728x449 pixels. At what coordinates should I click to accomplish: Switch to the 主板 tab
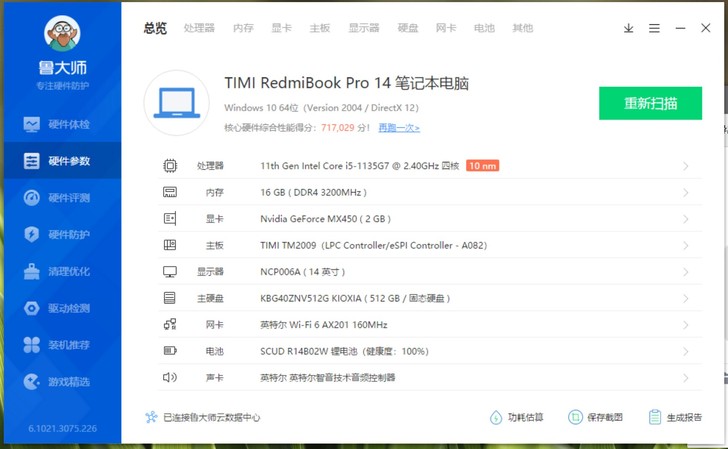coord(320,28)
